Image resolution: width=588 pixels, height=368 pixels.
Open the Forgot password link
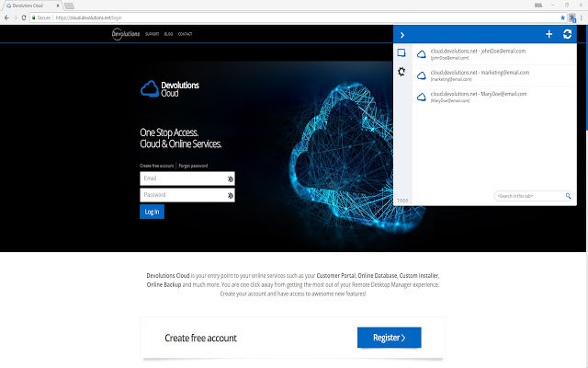click(193, 166)
